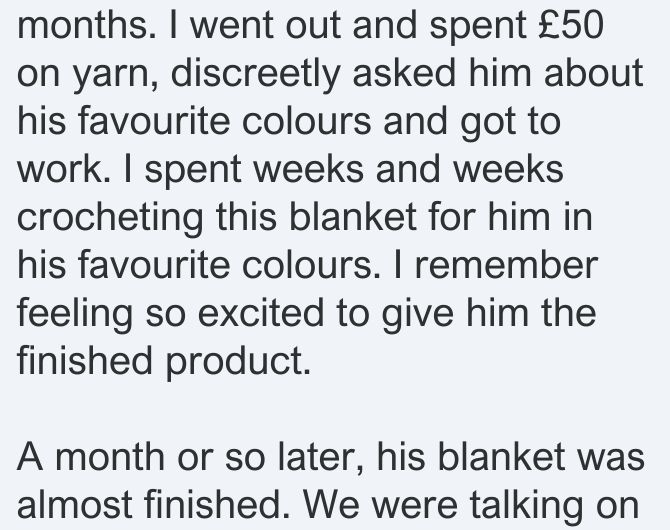Image resolution: width=670 pixels, height=530 pixels.
Task: Click the word "remember"
Action: pos(506,265)
